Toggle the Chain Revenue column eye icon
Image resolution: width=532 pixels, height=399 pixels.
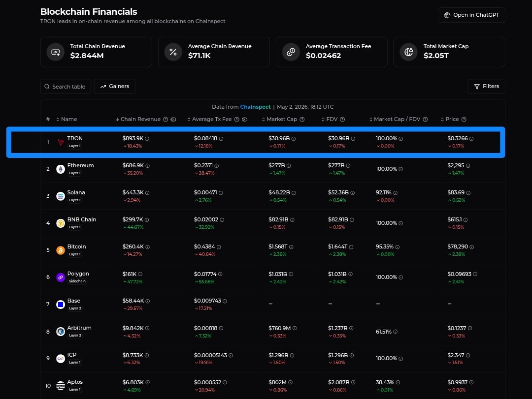(x=173, y=120)
